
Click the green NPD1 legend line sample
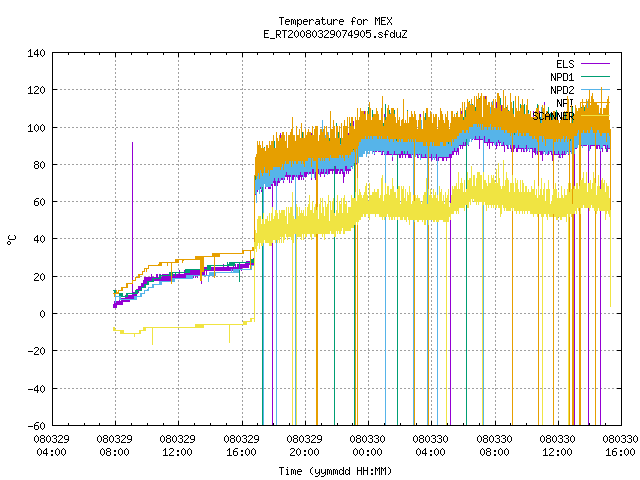click(596, 76)
